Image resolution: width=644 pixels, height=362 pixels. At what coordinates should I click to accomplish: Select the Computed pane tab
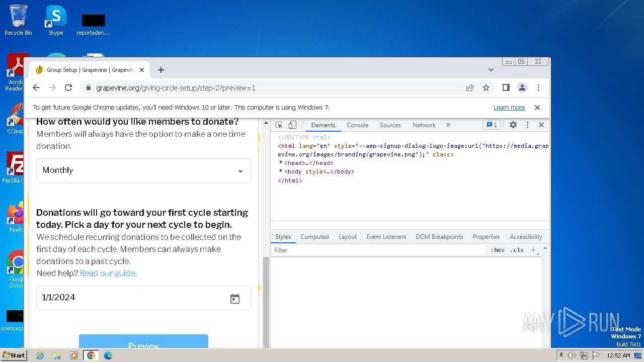click(314, 237)
